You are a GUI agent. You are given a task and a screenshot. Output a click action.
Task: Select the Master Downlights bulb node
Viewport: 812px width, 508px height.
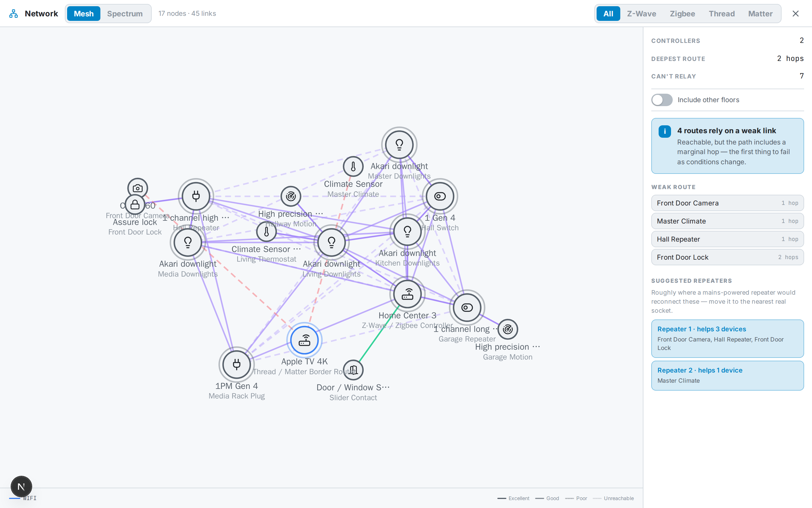(x=399, y=144)
